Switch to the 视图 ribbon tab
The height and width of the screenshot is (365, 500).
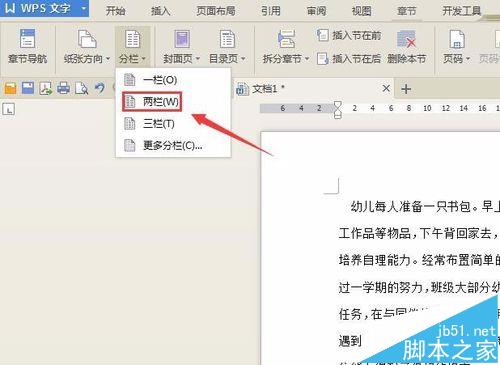[x=362, y=11]
